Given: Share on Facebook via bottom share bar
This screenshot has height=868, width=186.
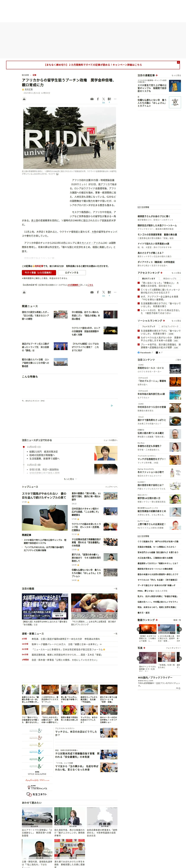Looking at the screenshot, I should [x=98, y=292].
